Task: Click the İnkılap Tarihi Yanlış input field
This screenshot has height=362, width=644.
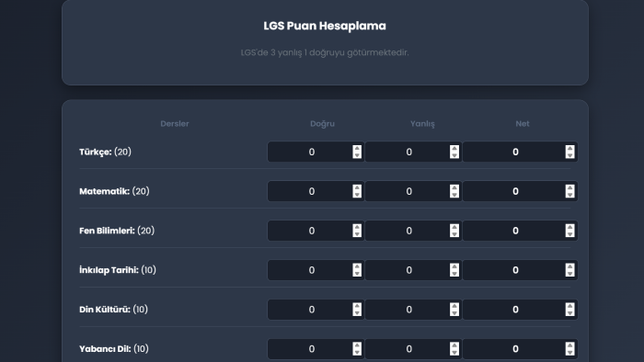Action: (413, 270)
